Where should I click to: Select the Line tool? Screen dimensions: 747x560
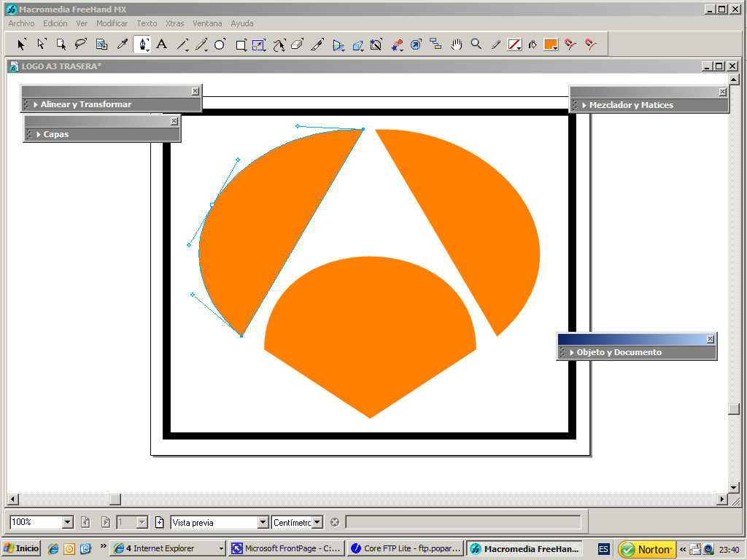[x=182, y=44]
